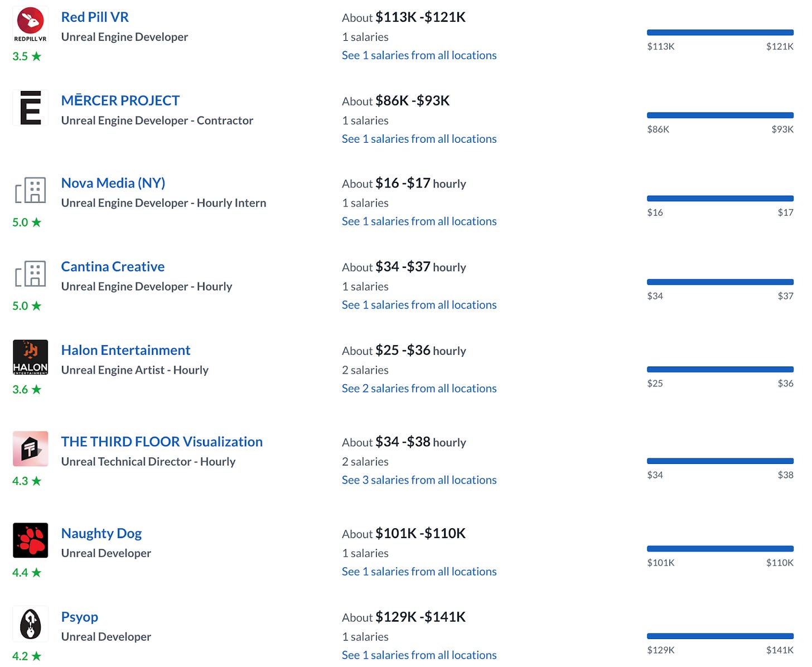Screen dimensions: 812x667
Task: Open the Nova Media (NY) company link
Action: click(113, 183)
